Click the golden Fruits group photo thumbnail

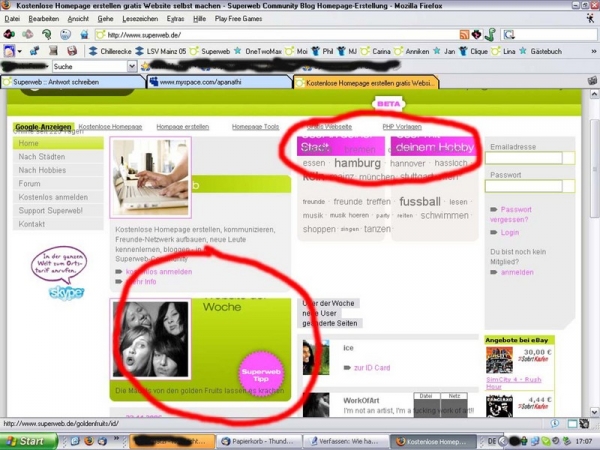150,339
